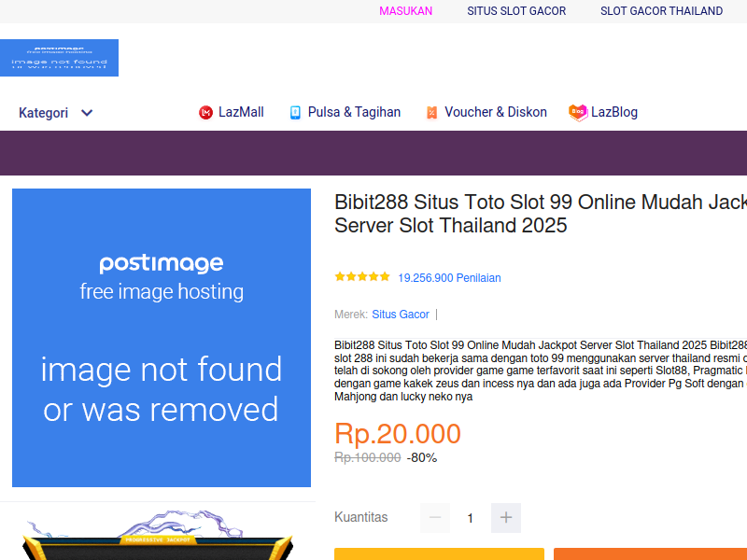This screenshot has width=747, height=560.
Task: View the 19.256.900 Penilaian reviews link
Action: (x=449, y=278)
